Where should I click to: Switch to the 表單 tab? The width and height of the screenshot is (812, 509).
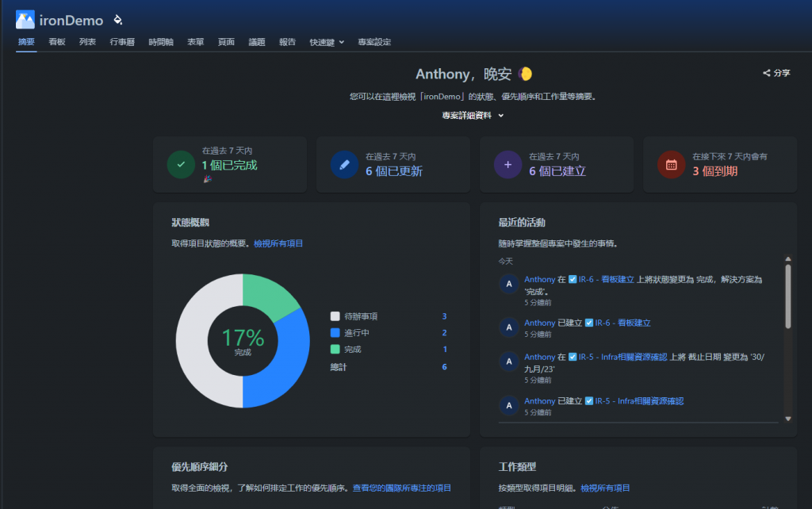[x=196, y=41]
